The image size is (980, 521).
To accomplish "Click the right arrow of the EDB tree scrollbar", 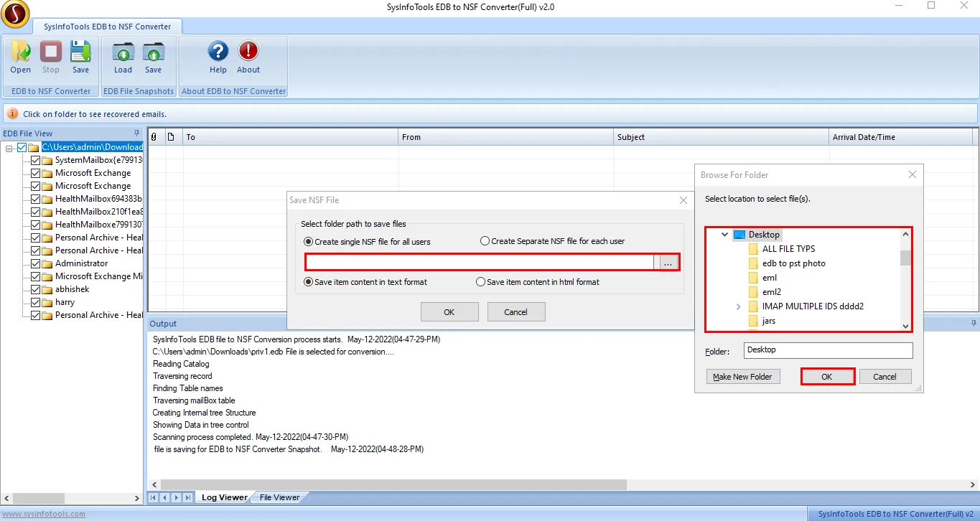I will point(138,498).
